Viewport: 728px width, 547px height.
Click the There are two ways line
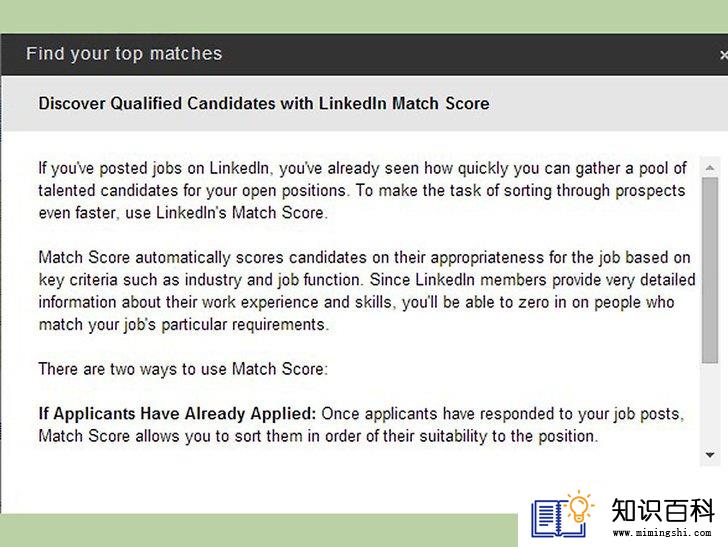183,369
